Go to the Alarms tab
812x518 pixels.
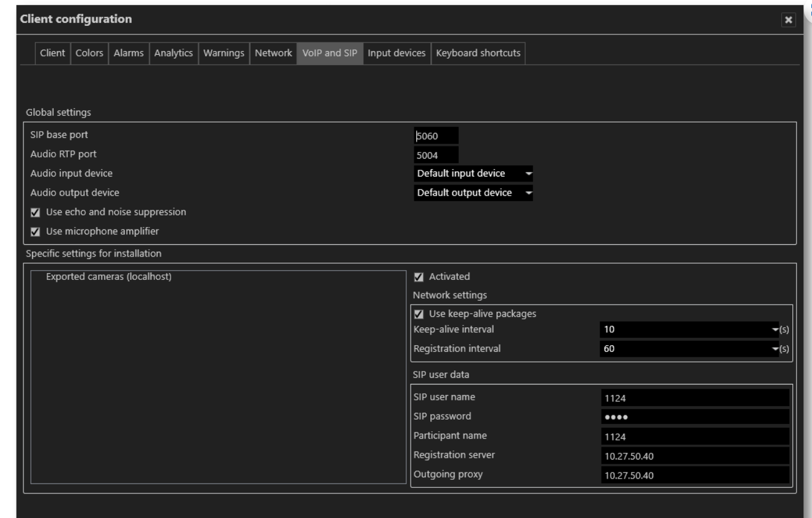click(x=129, y=53)
